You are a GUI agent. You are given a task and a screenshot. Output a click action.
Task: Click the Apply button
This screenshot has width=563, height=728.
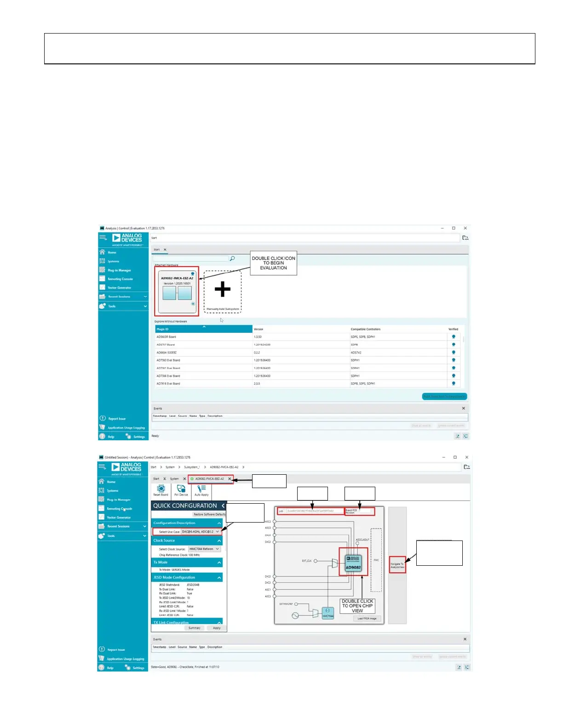pos(216,628)
